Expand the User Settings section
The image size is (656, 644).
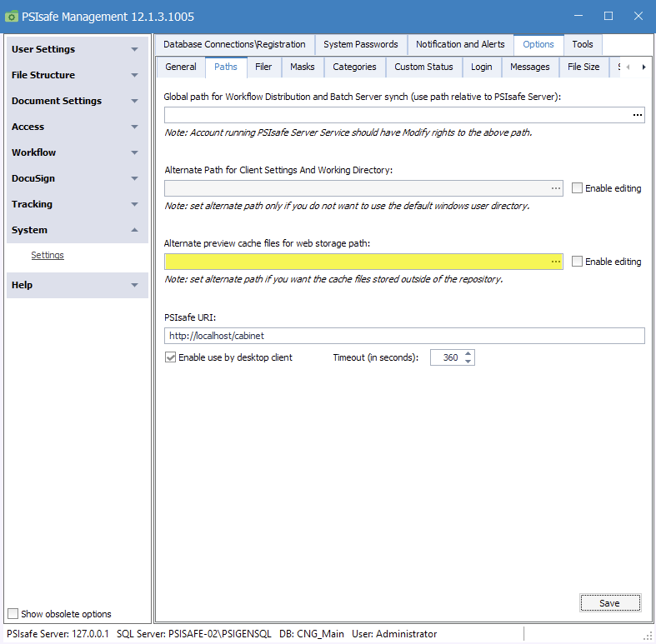coord(78,49)
